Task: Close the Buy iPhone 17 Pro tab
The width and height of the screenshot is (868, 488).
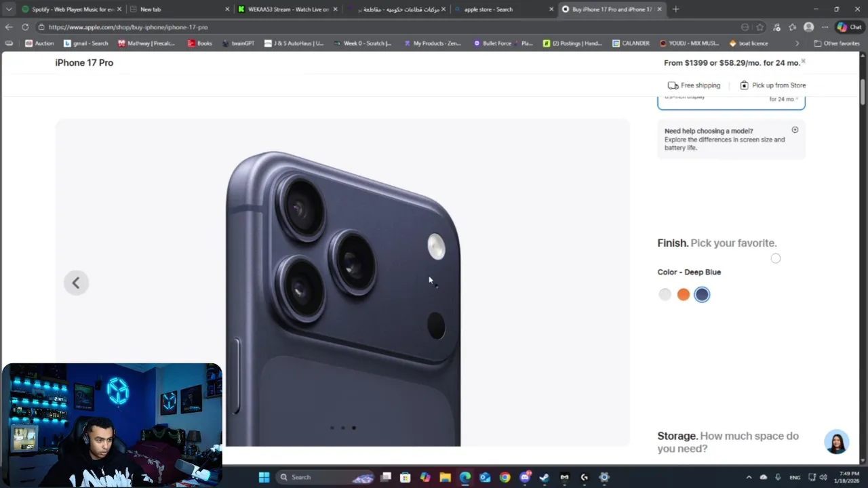Action: click(x=658, y=9)
